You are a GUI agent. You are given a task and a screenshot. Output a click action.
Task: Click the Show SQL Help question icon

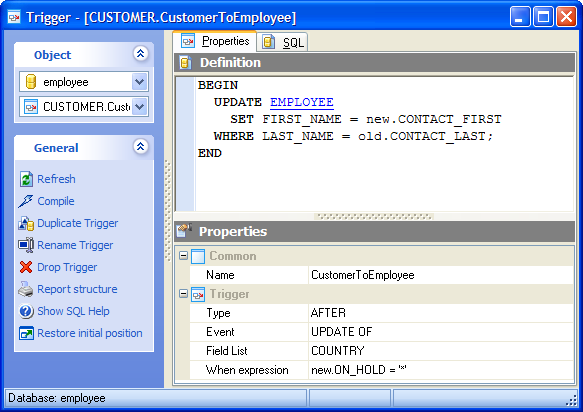tap(26, 311)
